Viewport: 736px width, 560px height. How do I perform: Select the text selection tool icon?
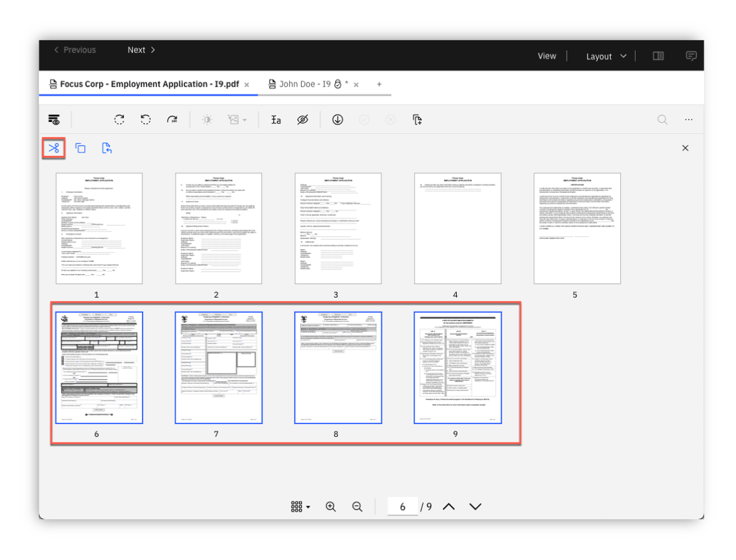276,119
